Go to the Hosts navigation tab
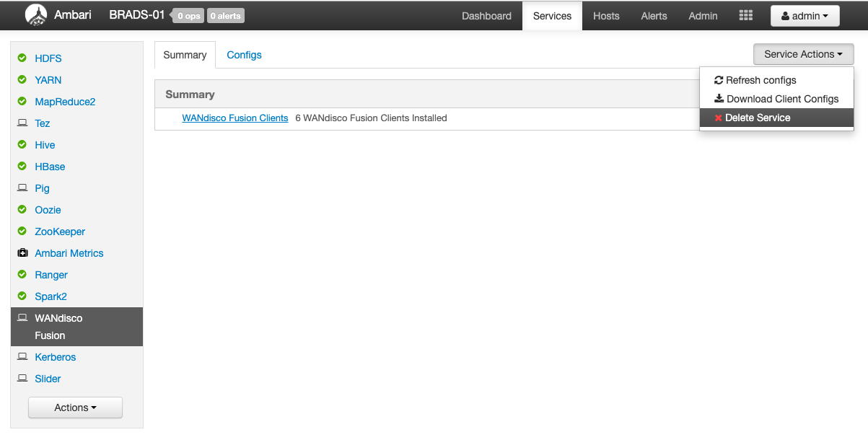 (606, 16)
